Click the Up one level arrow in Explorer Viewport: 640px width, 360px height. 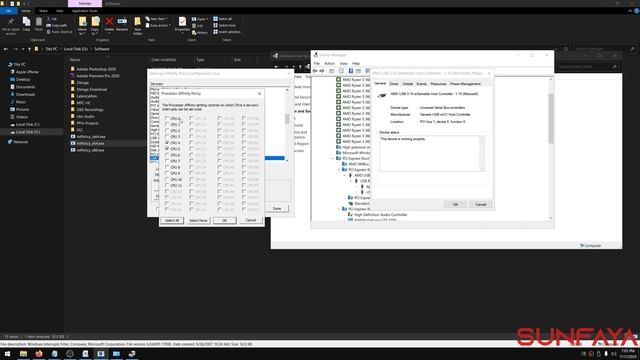[29, 49]
